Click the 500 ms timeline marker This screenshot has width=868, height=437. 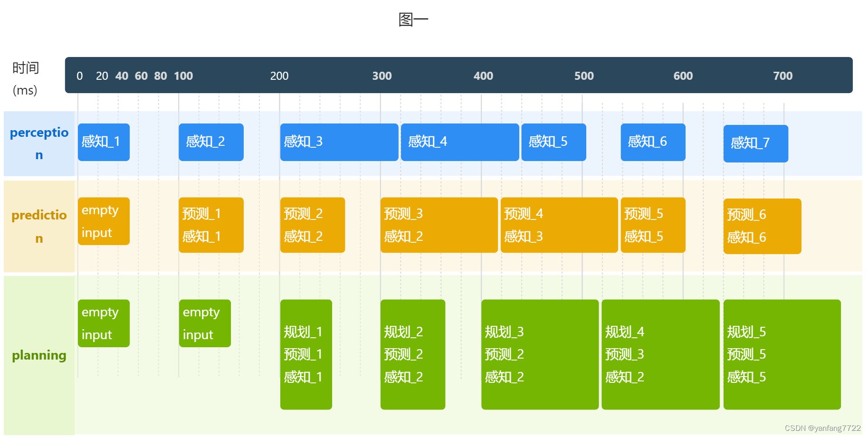pyautogui.click(x=584, y=76)
